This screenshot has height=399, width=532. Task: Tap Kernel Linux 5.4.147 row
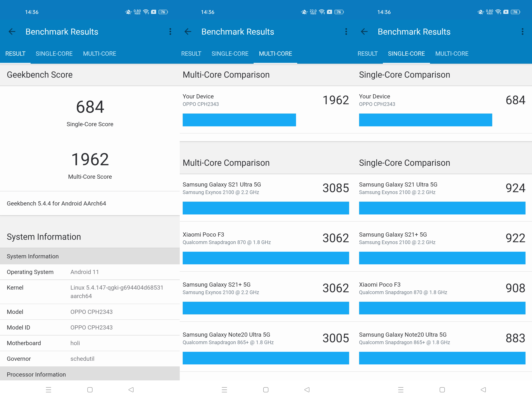(90, 292)
